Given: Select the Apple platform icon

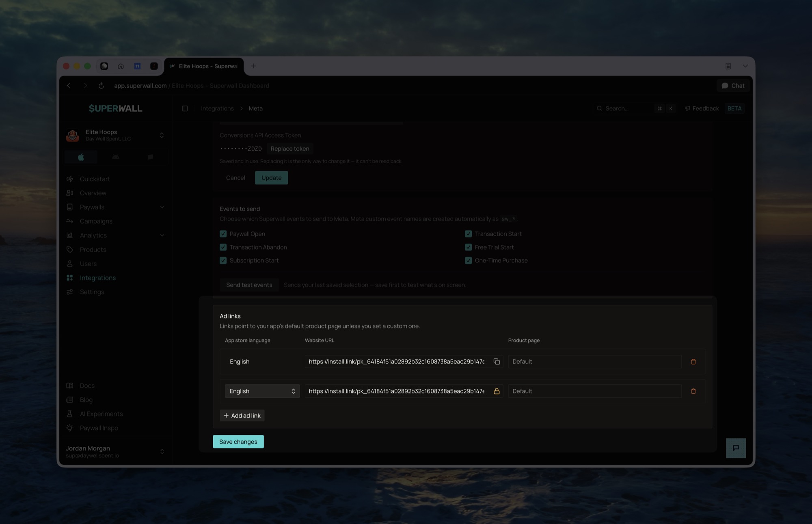Looking at the screenshot, I should (81, 157).
